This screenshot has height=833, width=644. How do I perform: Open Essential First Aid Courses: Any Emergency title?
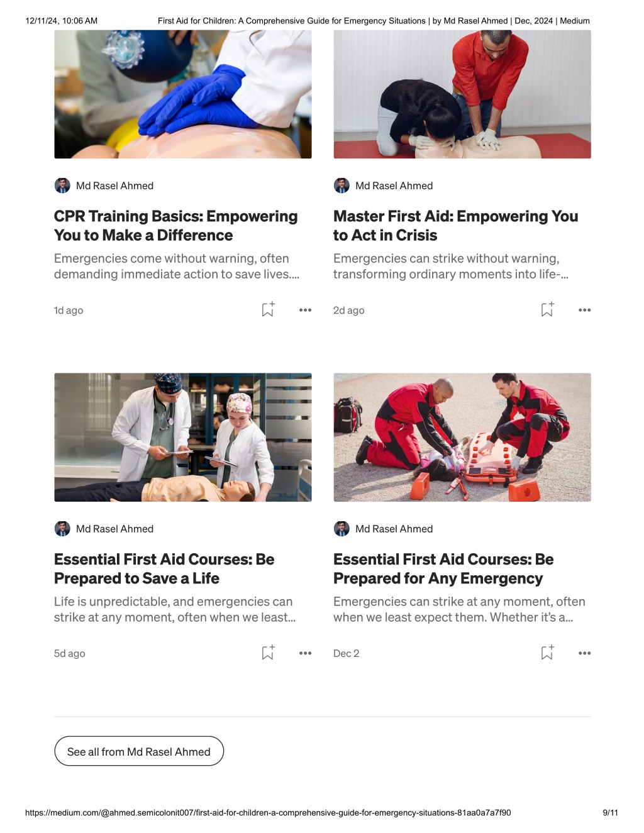443,569
